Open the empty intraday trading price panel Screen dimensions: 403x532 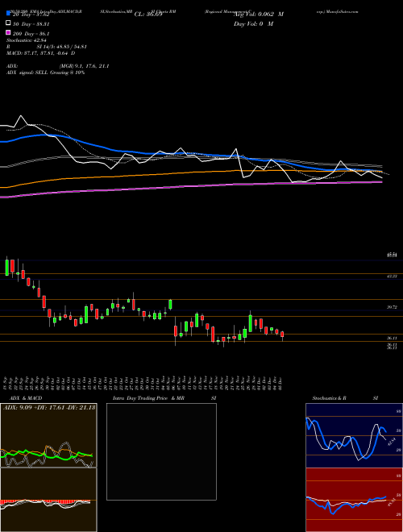(x=161, y=451)
